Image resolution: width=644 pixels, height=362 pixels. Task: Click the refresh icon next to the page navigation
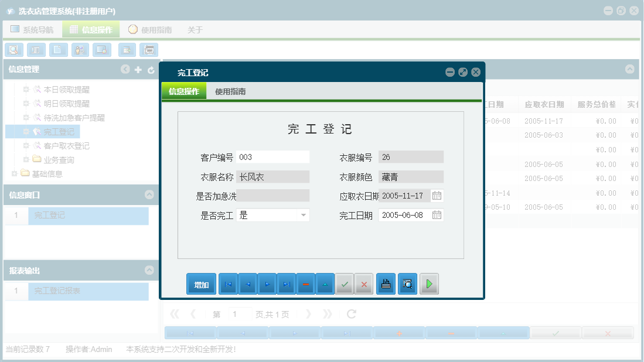point(350,313)
